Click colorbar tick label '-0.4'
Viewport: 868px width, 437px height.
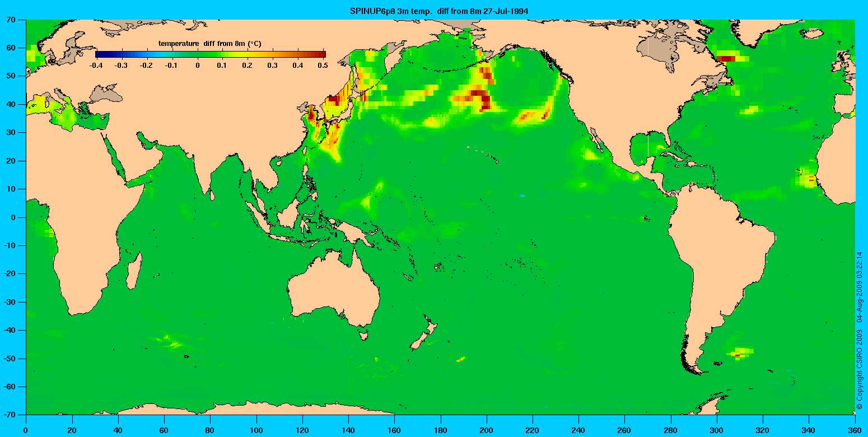click(96, 65)
